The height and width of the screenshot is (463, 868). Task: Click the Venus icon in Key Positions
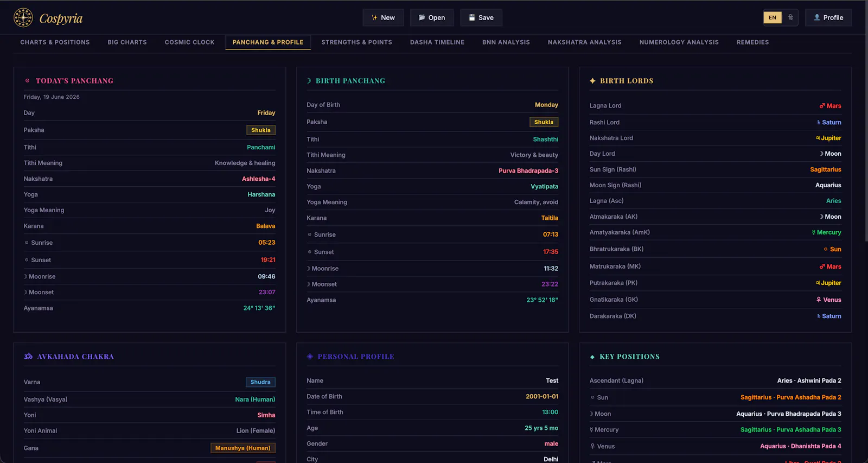click(593, 446)
